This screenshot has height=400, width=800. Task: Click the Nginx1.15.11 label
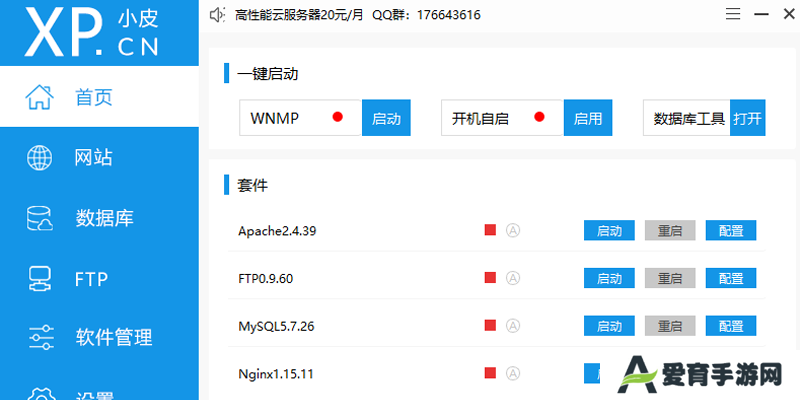click(x=276, y=374)
